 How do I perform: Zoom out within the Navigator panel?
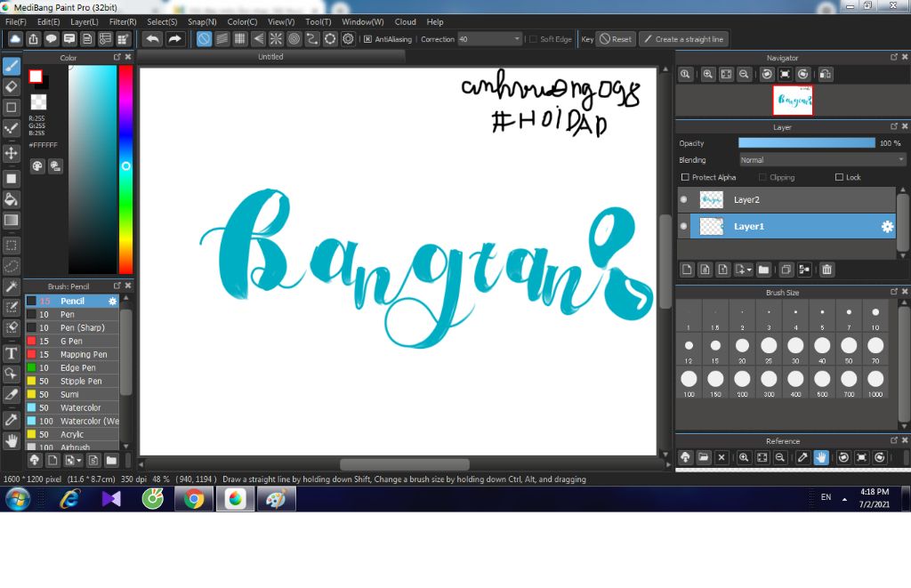[744, 75]
